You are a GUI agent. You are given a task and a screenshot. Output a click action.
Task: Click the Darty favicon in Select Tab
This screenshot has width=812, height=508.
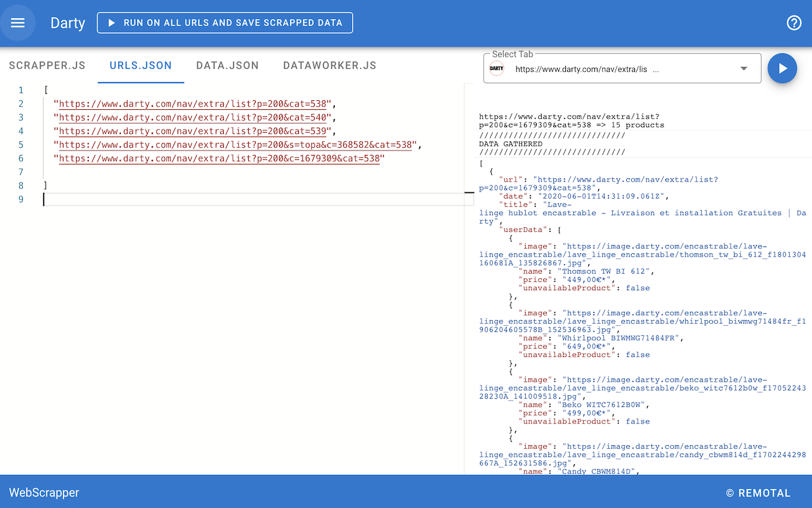497,69
